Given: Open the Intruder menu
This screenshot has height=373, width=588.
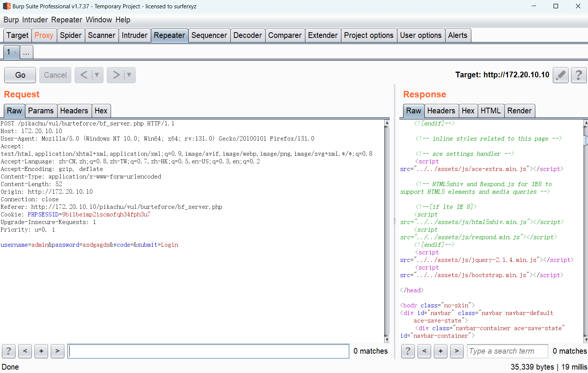Looking at the screenshot, I should point(35,20).
